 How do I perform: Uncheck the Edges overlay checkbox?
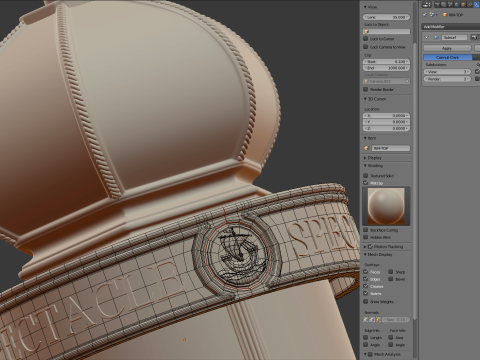pyautogui.click(x=366, y=279)
